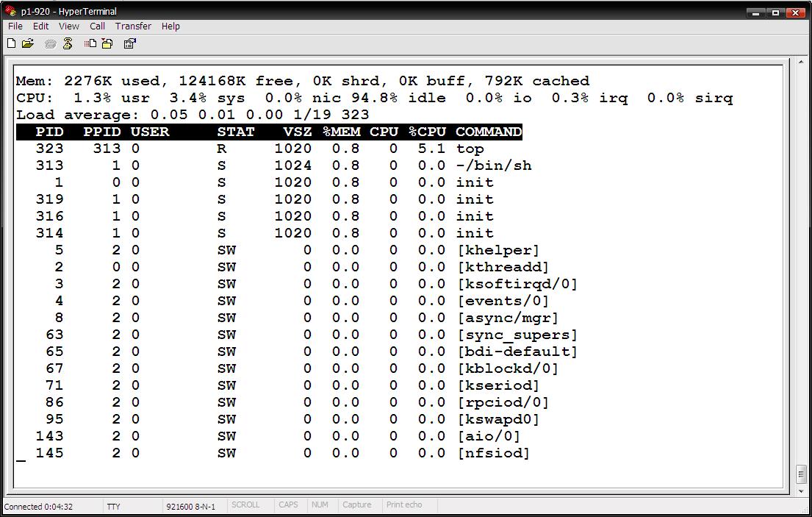Open the View menu
Image resolution: width=812 pixels, height=517 pixels.
(69, 26)
